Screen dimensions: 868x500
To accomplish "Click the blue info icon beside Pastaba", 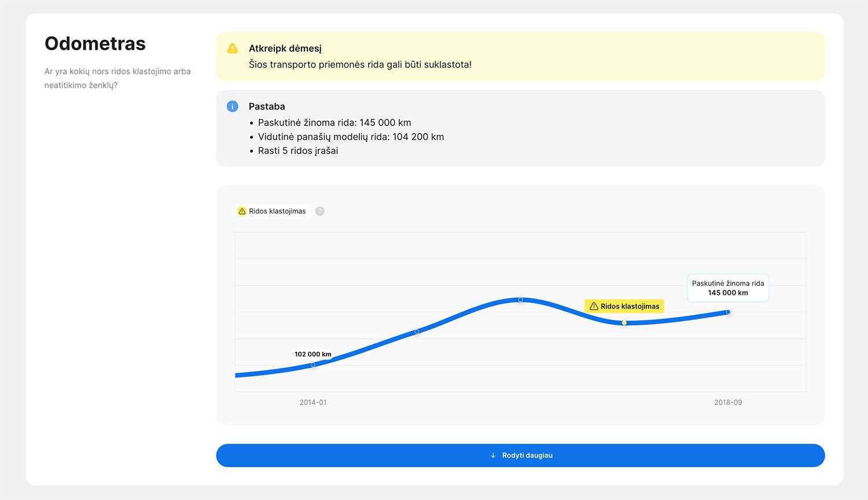I will [x=233, y=106].
